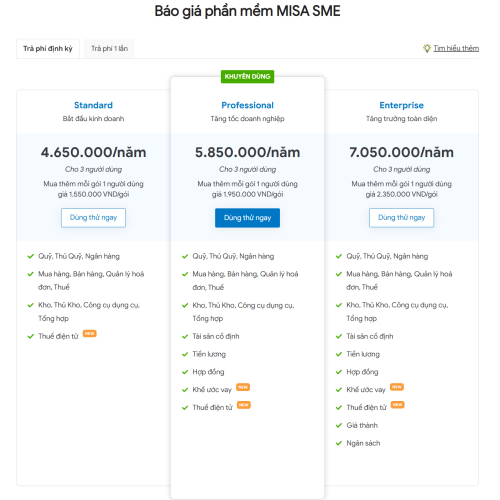Click the 4.650.000/năm price

click(93, 152)
